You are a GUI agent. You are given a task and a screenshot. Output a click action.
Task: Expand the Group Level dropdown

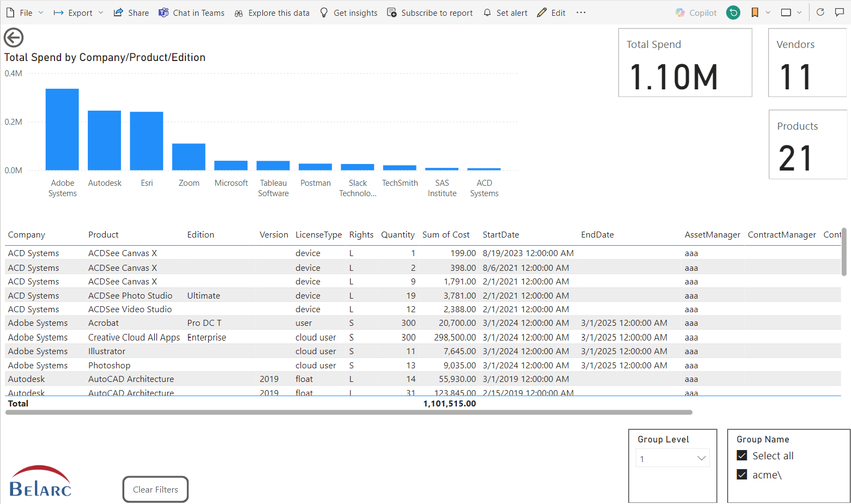click(701, 459)
